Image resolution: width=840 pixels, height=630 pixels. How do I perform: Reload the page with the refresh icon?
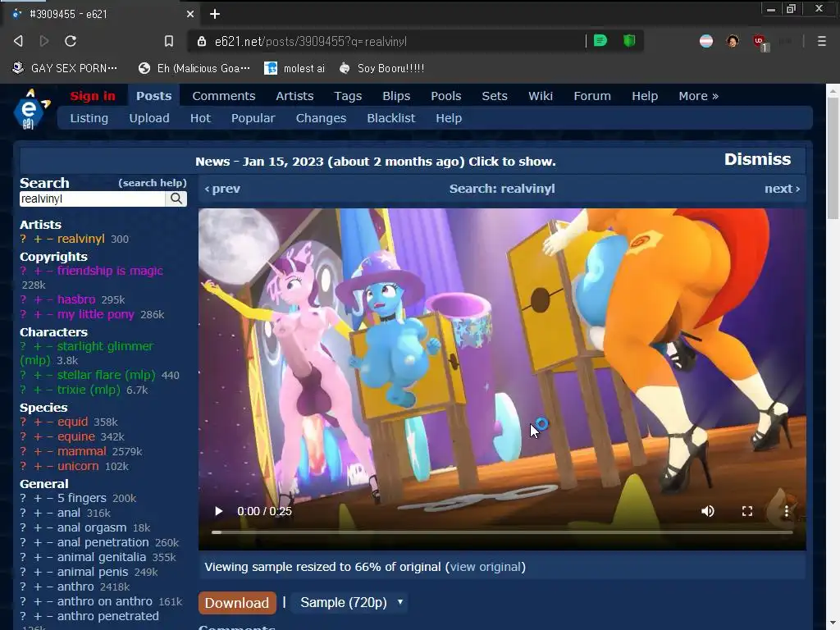coord(71,41)
